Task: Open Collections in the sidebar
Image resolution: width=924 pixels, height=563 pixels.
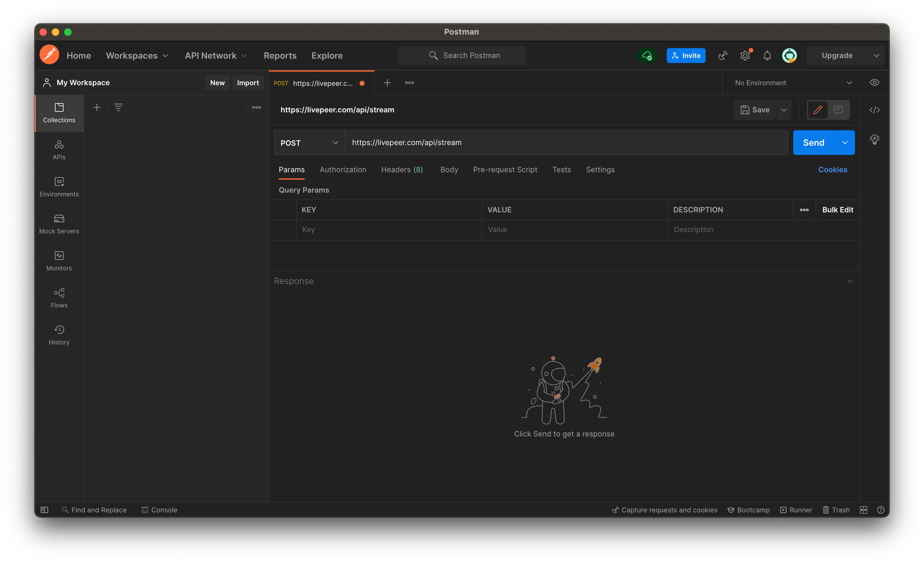Action: click(x=59, y=113)
